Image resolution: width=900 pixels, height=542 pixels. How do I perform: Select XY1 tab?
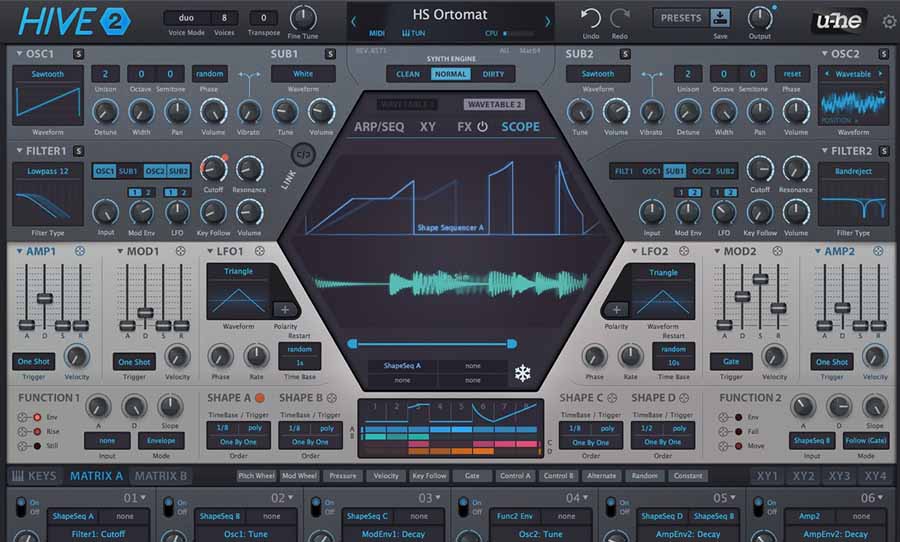click(767, 475)
